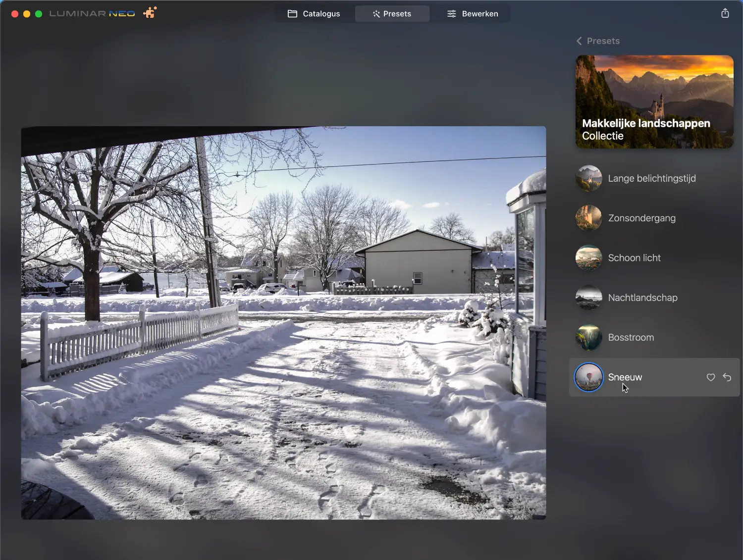This screenshot has height=560, width=743.
Task: Click the Sneeuw balloon thumbnail
Action: [x=589, y=377]
